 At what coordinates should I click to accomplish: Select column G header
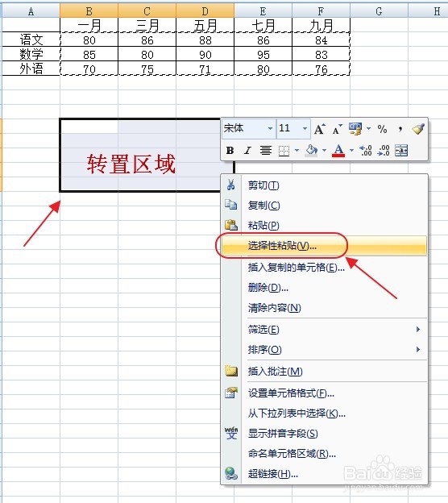click(x=379, y=10)
